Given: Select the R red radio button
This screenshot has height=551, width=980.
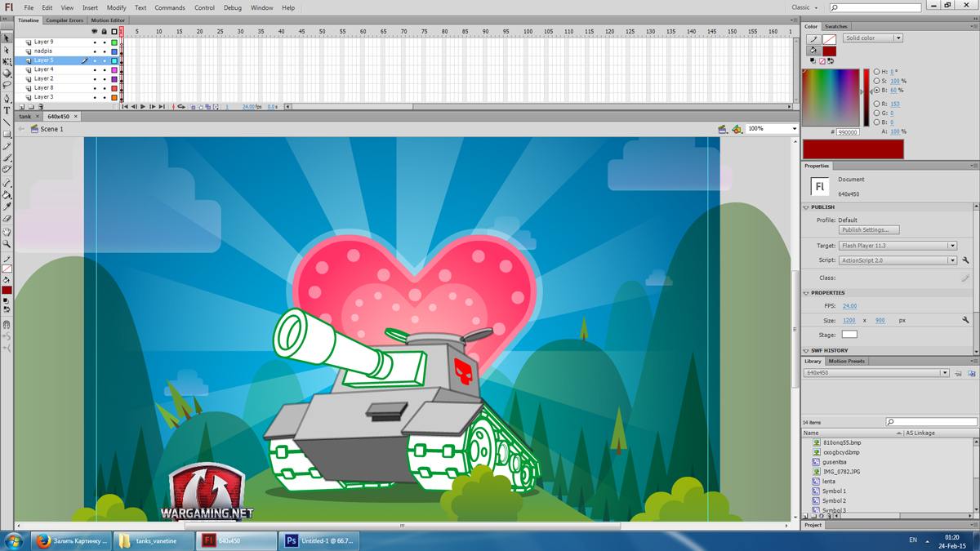Looking at the screenshot, I should click(876, 104).
